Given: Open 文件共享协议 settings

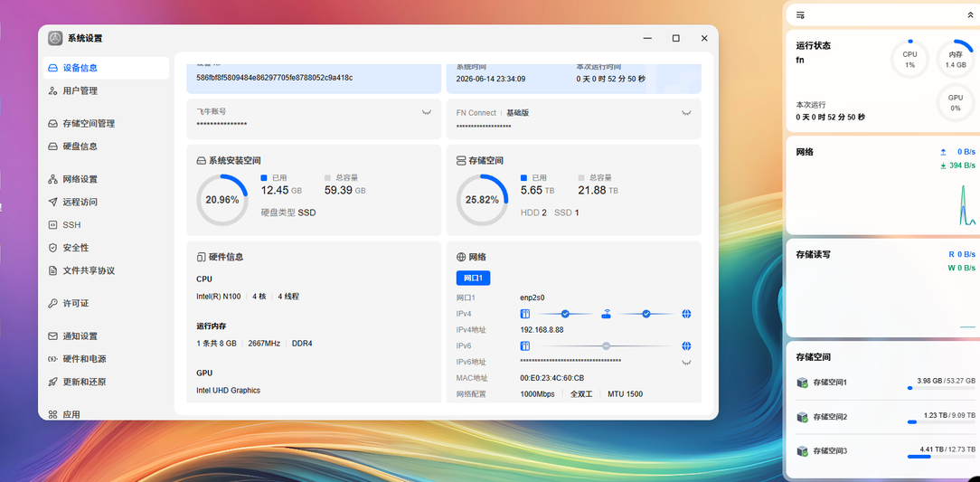Looking at the screenshot, I should click(105, 270).
